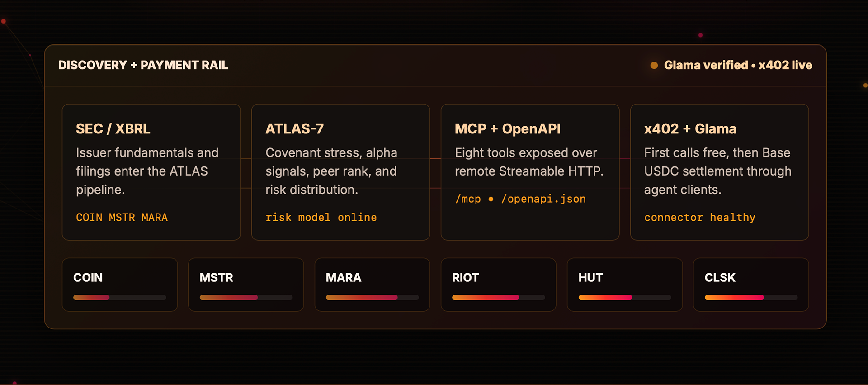
Task: Click the orange Glama verified status dot
Action: pos(654,65)
